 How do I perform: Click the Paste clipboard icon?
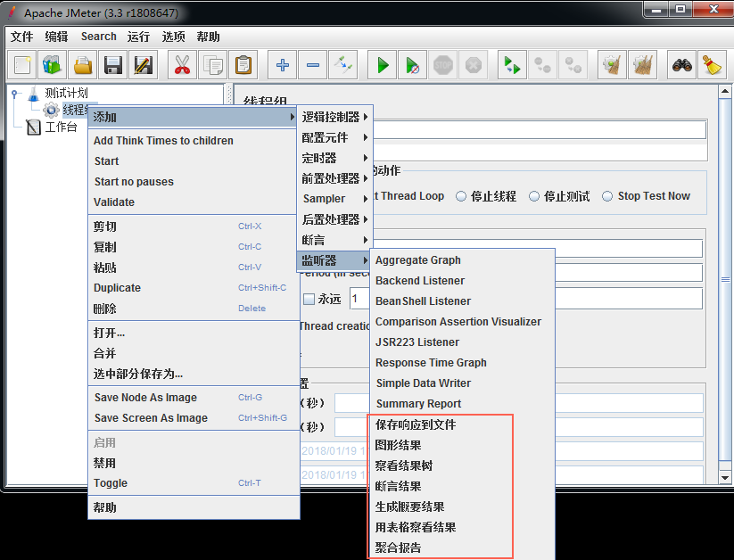click(243, 65)
